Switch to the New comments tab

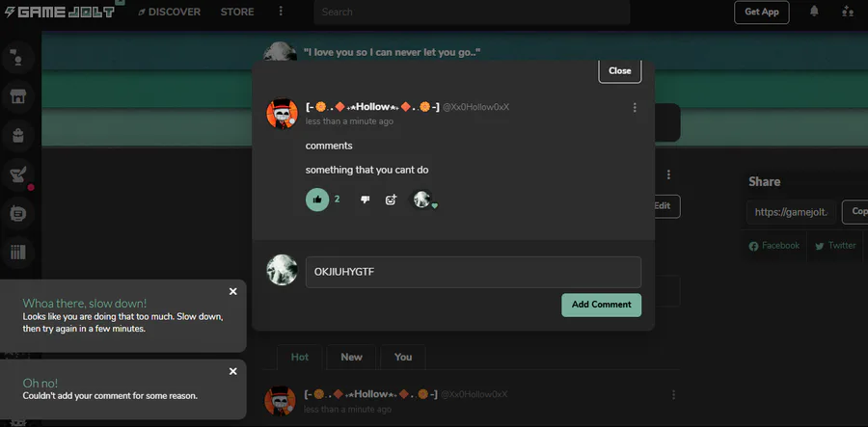point(351,358)
